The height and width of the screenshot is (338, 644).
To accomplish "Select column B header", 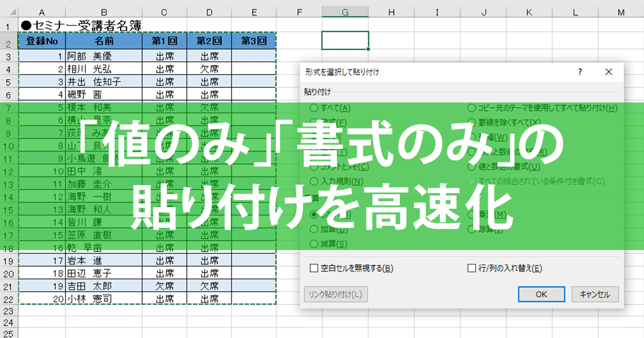I will coord(104,12).
